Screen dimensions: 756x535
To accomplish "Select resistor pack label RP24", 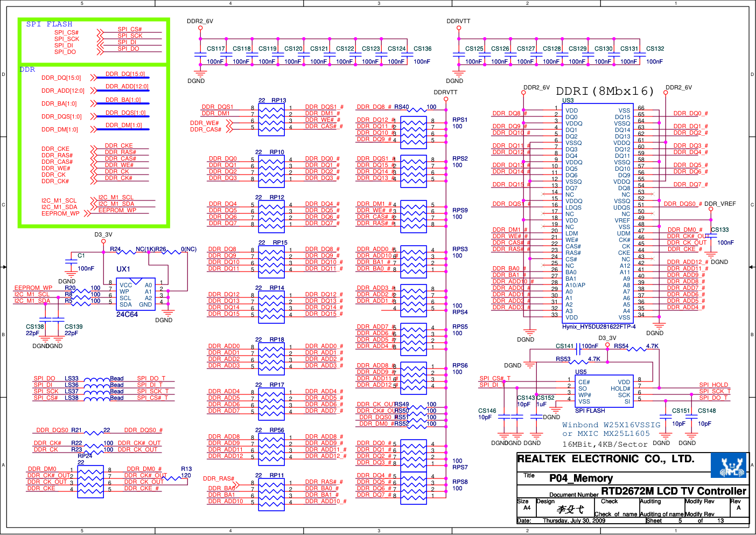I will (85, 456).
